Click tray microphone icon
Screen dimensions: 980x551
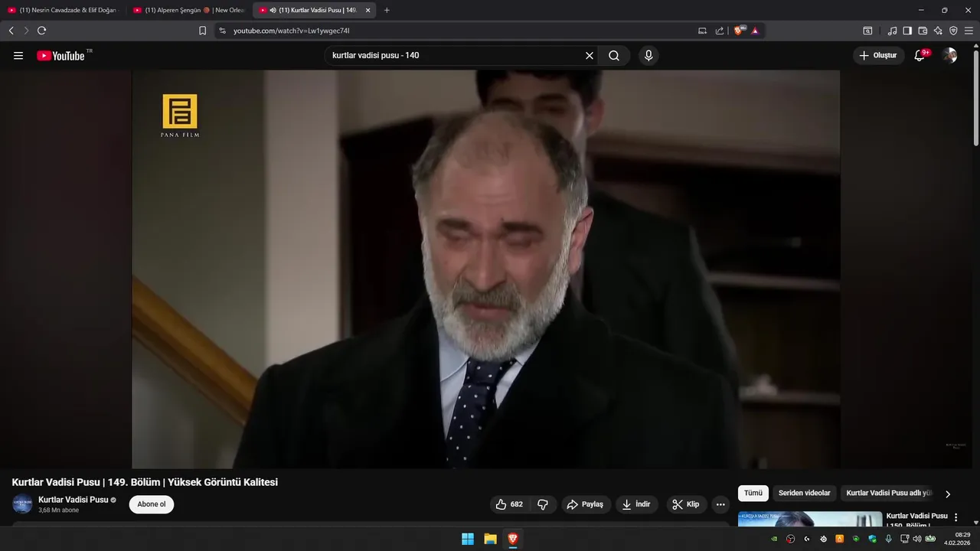[x=889, y=539]
